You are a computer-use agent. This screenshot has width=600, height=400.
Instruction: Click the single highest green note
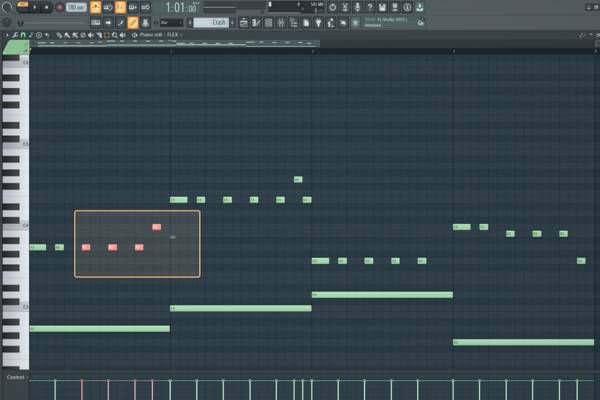[298, 180]
